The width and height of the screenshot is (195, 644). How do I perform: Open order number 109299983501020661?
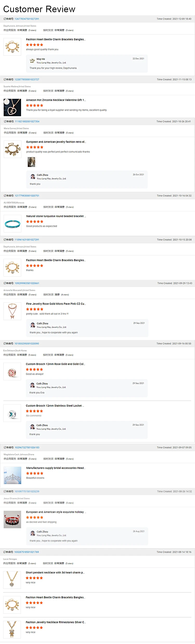coord(27,283)
